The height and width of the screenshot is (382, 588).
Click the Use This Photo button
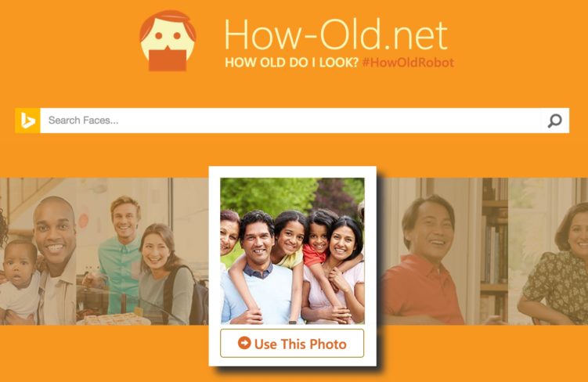point(292,343)
